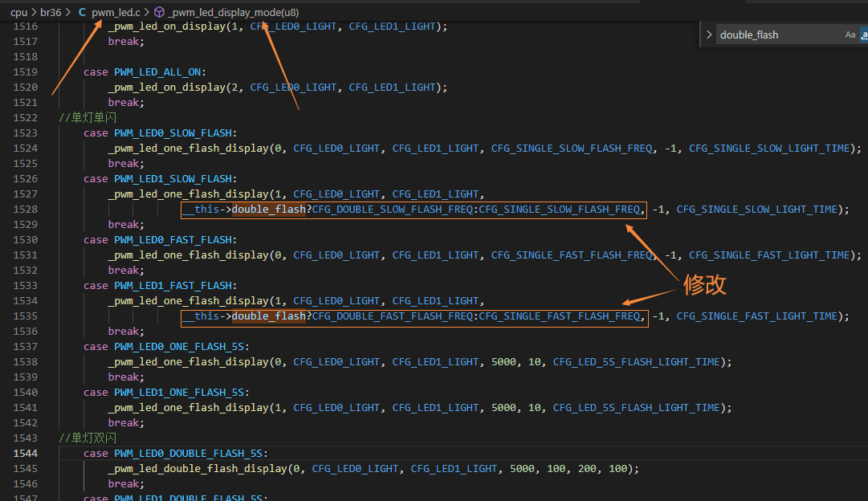Viewport: 868px width, 501px height.
Task: Click the PWM_LED_ALL_ON case label
Action: click(157, 72)
